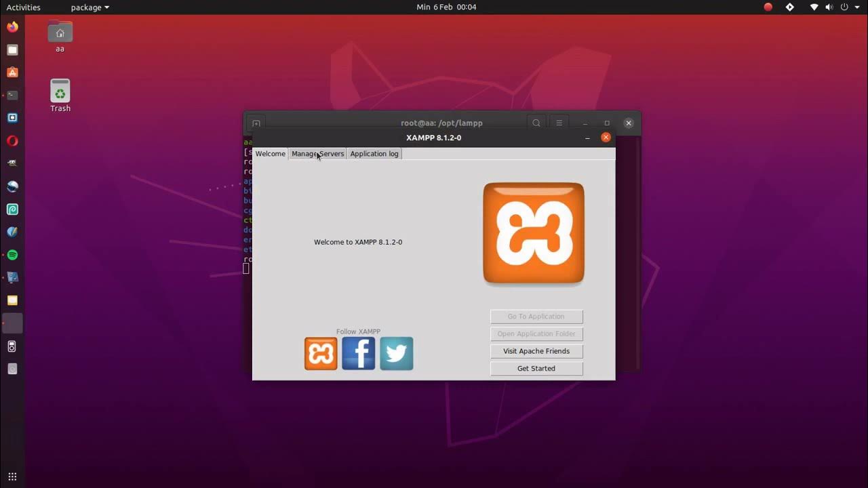Image resolution: width=868 pixels, height=488 pixels.
Task: Add a new tab in the terminal
Action: [256, 123]
